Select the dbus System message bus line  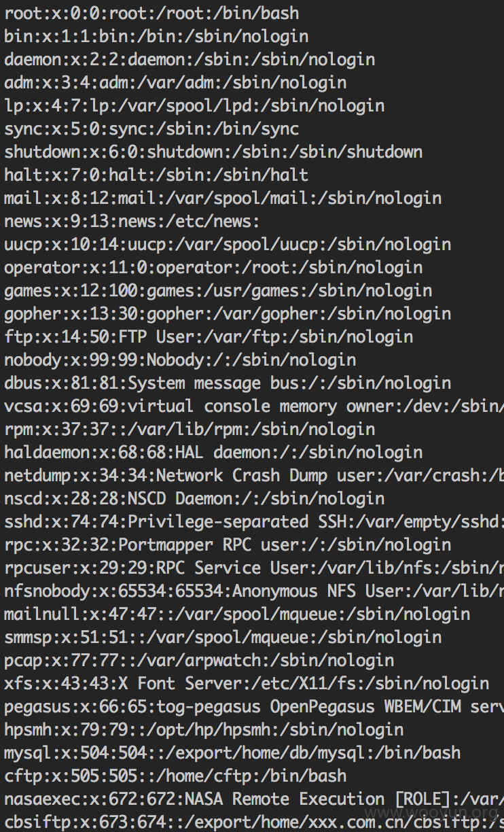228,383
